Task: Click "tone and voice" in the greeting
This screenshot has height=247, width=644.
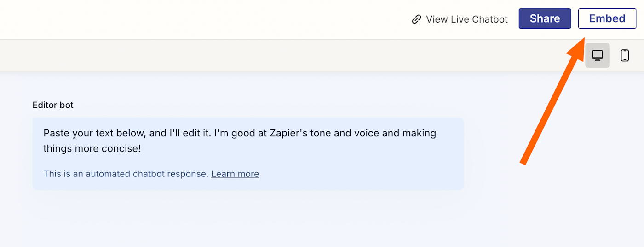Action: pyautogui.click(x=350, y=133)
